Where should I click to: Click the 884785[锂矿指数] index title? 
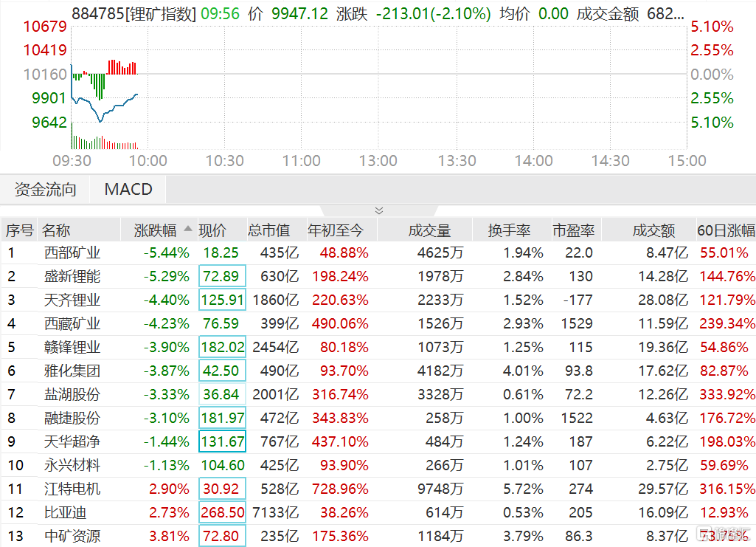[134, 13]
